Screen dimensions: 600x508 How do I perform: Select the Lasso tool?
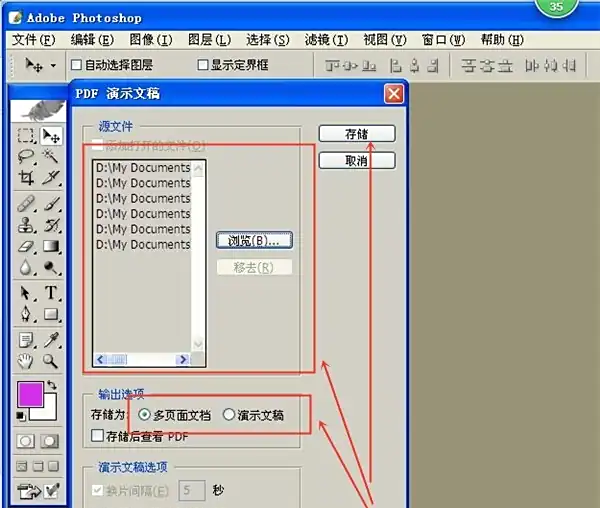point(26,156)
